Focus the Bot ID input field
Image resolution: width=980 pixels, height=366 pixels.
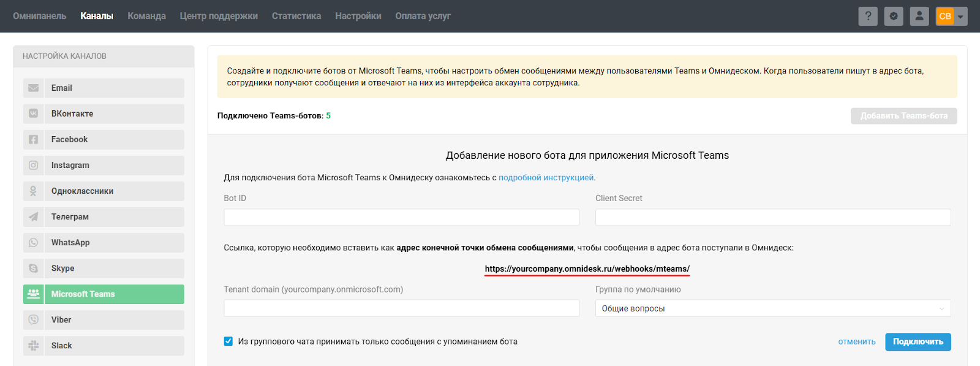(x=401, y=217)
